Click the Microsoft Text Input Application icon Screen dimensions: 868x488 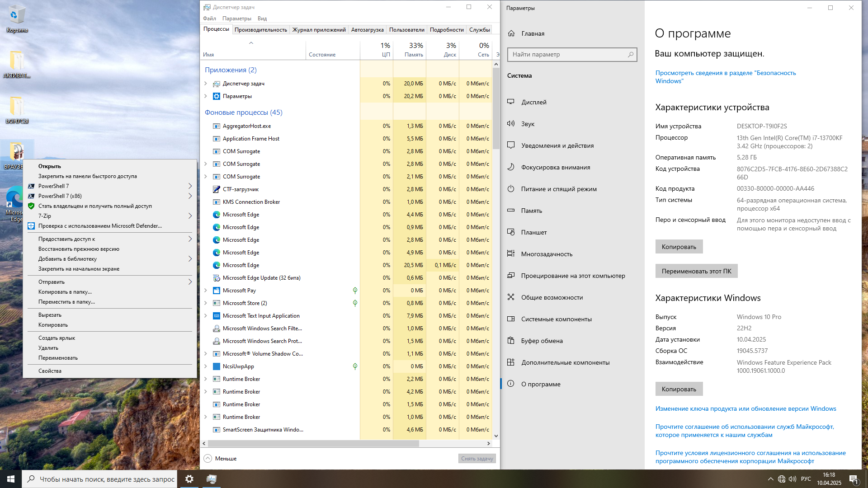[x=217, y=315]
